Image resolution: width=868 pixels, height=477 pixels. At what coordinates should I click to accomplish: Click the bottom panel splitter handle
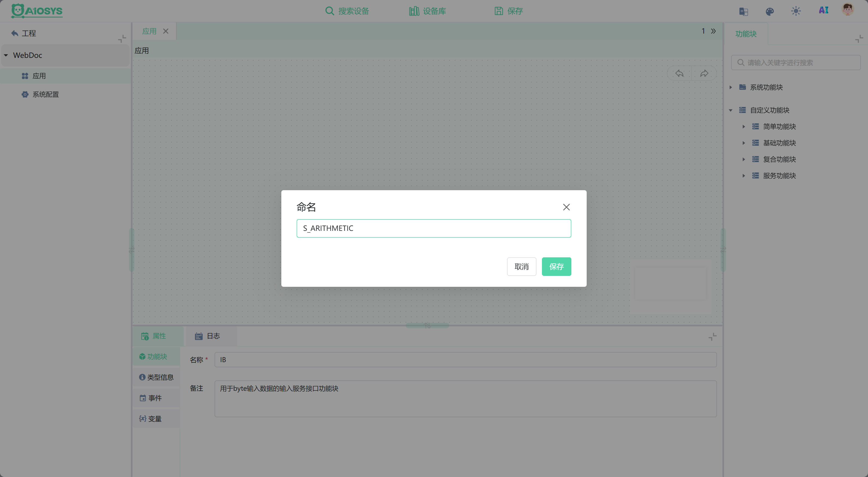pyautogui.click(x=427, y=326)
